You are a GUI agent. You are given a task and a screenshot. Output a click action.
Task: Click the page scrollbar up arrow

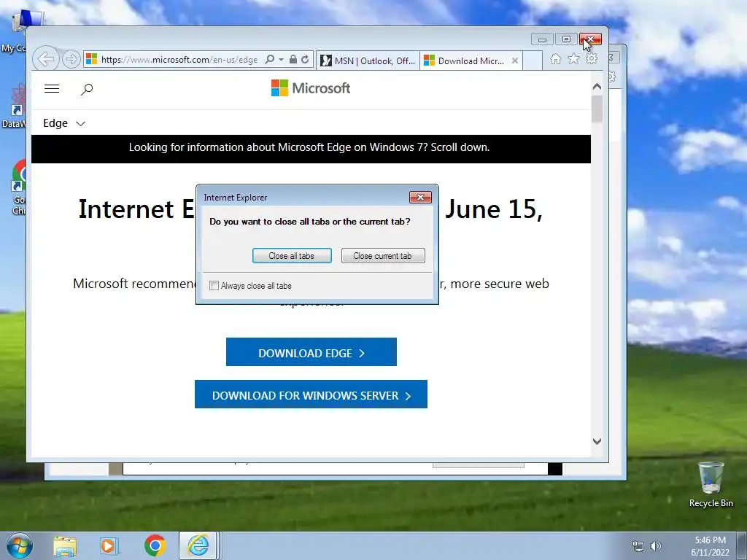click(x=597, y=87)
